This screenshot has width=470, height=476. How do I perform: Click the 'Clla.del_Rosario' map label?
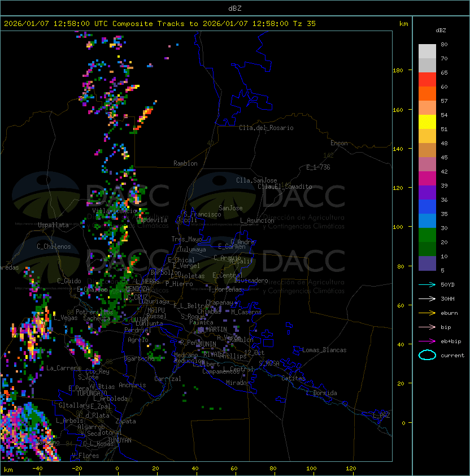click(x=266, y=128)
